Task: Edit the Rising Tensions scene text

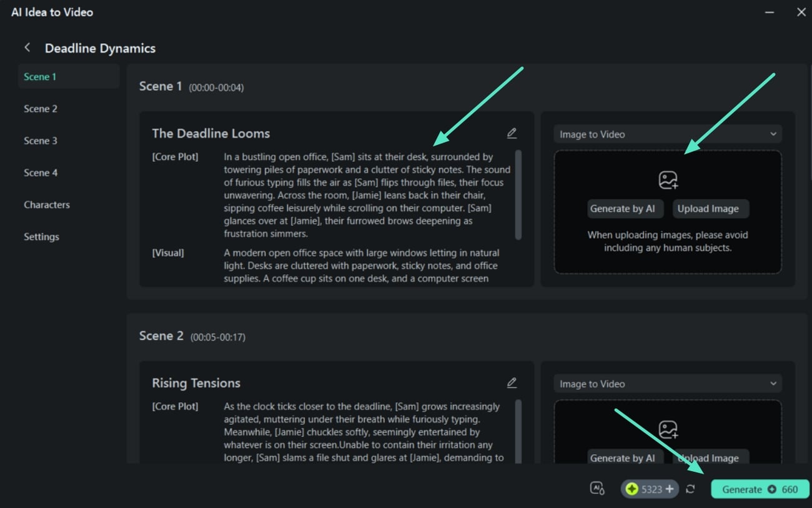Action: click(x=512, y=382)
